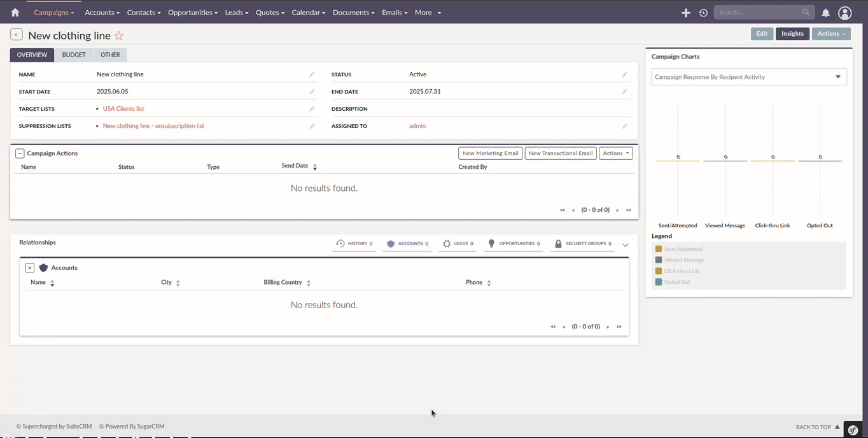Close the Accounts subpanel
The width and height of the screenshot is (868, 438).
pos(30,268)
